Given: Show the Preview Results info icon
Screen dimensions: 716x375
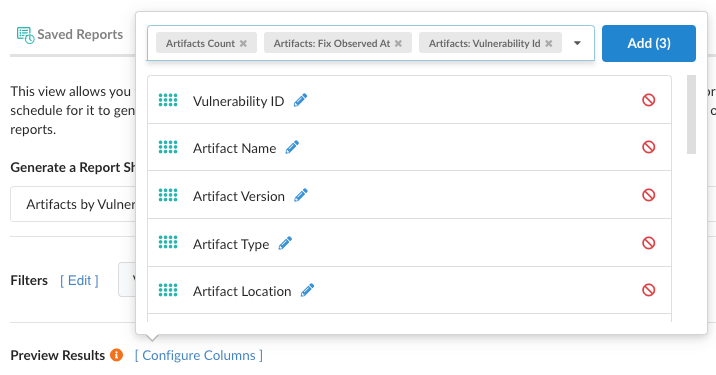Looking at the screenshot, I should pyautogui.click(x=116, y=355).
